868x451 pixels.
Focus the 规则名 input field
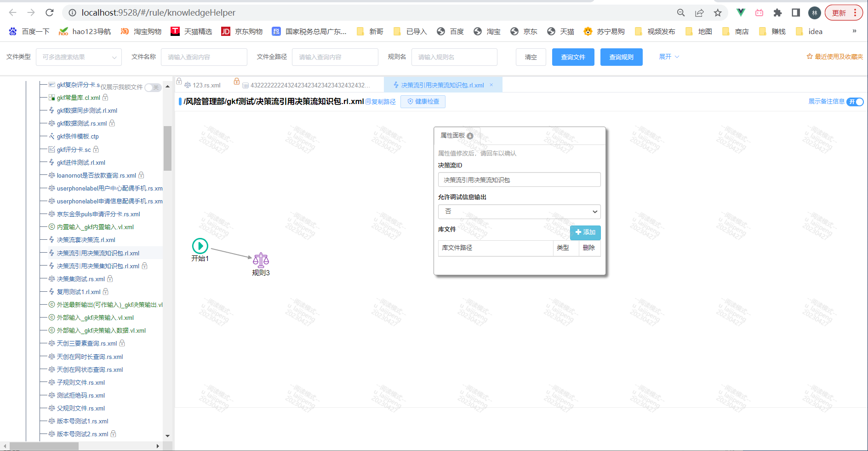pyautogui.click(x=454, y=57)
